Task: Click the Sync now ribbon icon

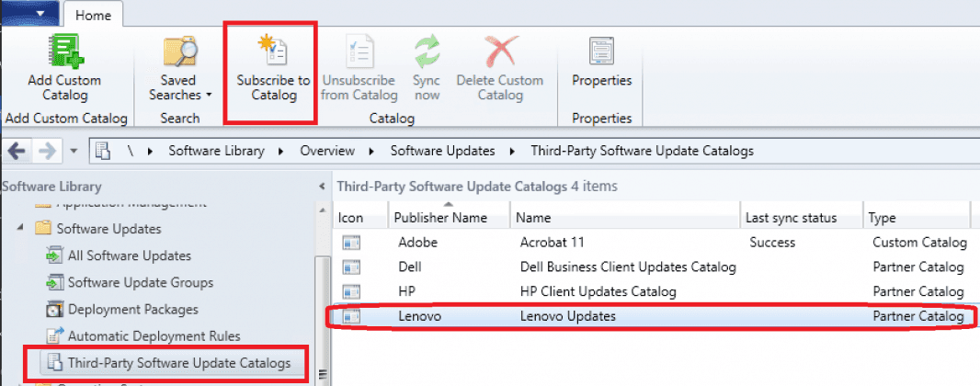Action: [x=427, y=51]
